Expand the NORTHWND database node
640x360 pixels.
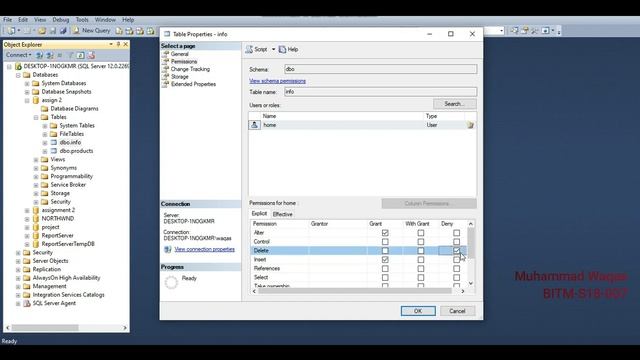27,219
